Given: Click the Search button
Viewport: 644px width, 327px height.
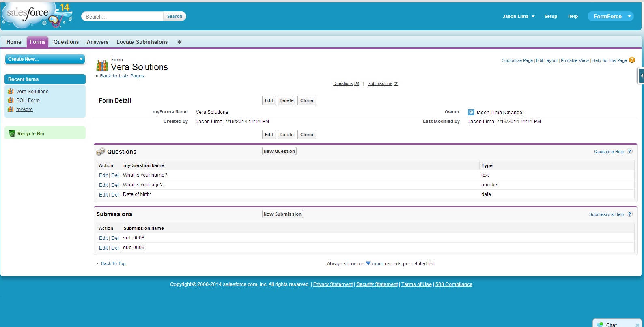Looking at the screenshot, I should (x=174, y=16).
